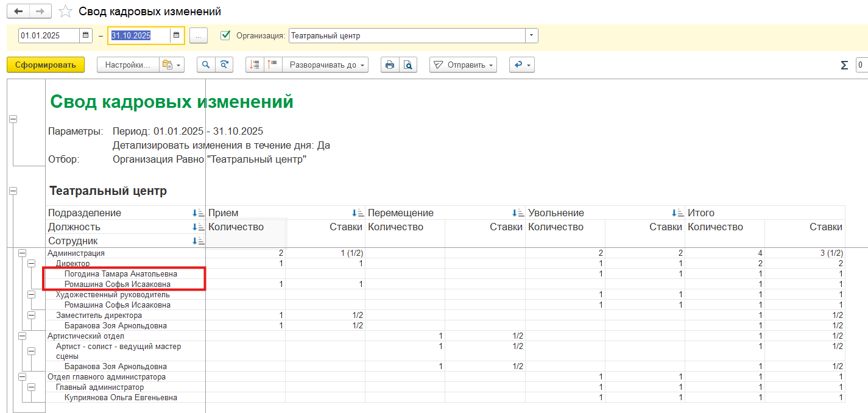Open print preview icon
The image size is (868, 413).
(x=408, y=65)
